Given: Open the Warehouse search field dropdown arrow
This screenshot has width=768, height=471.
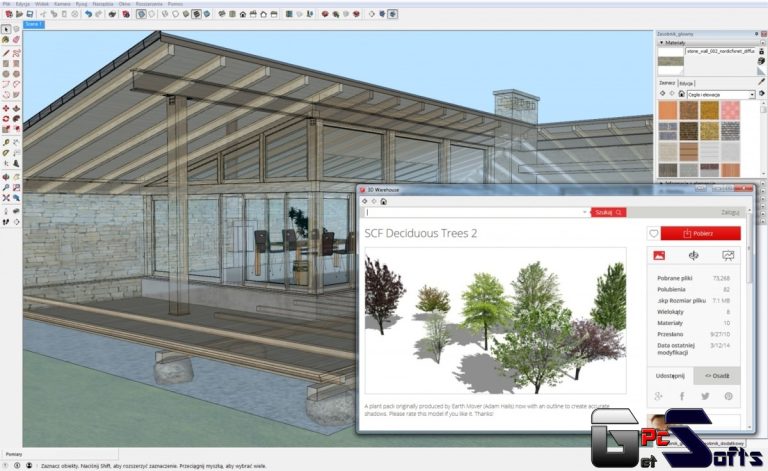Looking at the screenshot, I should pyautogui.click(x=584, y=212).
